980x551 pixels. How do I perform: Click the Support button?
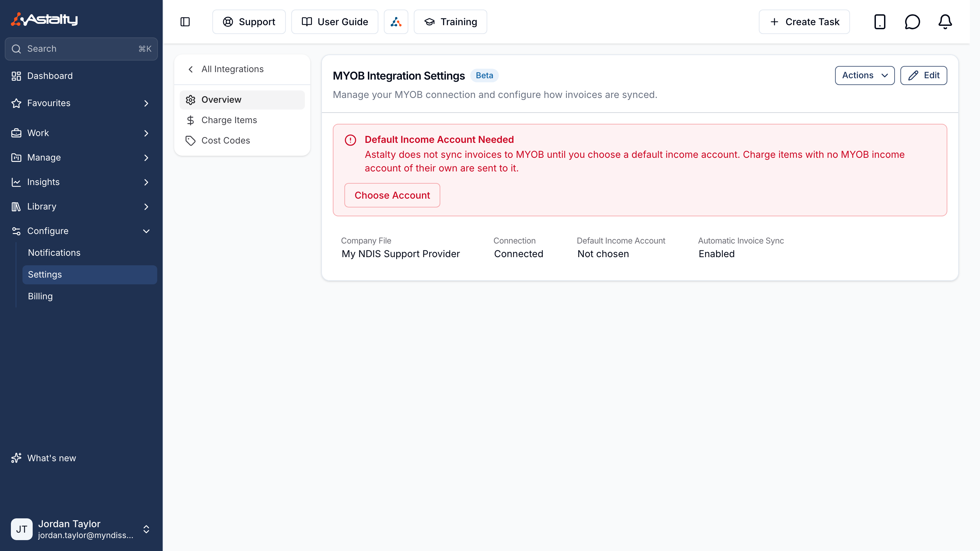(x=249, y=22)
